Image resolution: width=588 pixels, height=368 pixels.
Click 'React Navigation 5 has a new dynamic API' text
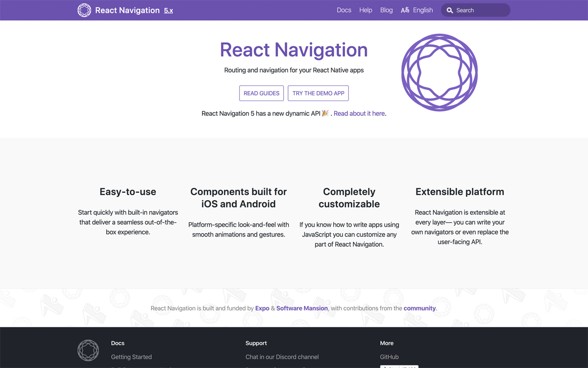point(261,113)
